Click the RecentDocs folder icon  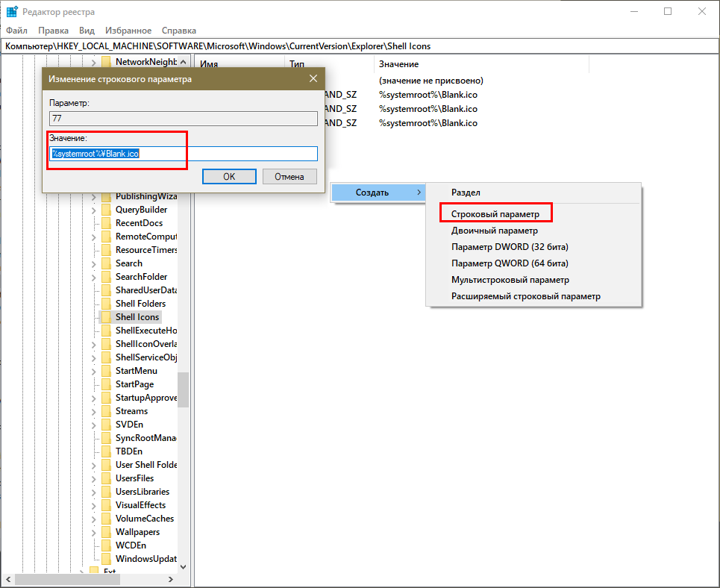pyautogui.click(x=105, y=223)
